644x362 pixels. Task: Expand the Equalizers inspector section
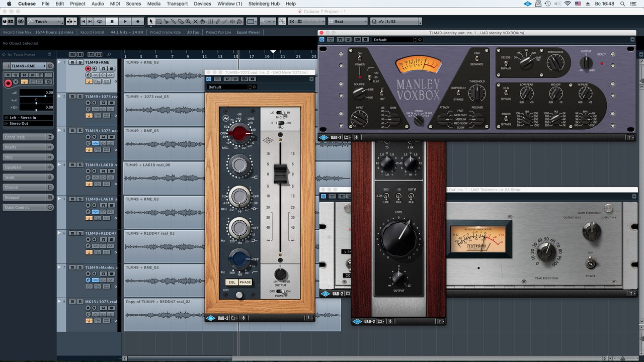click(27, 167)
